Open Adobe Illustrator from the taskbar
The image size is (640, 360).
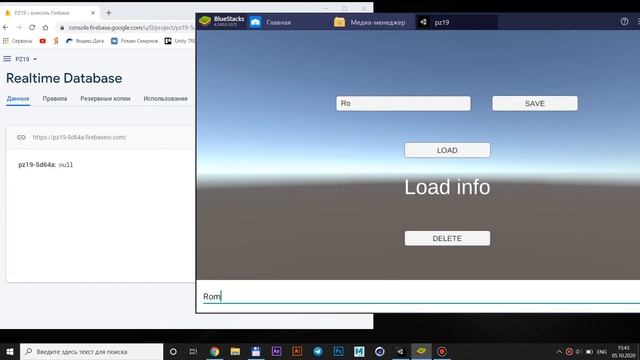[297, 351]
